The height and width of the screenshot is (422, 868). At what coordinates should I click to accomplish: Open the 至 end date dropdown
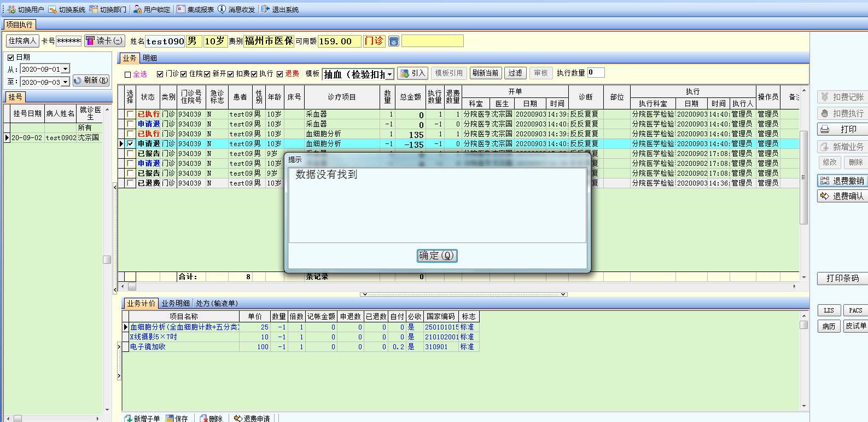pos(66,82)
